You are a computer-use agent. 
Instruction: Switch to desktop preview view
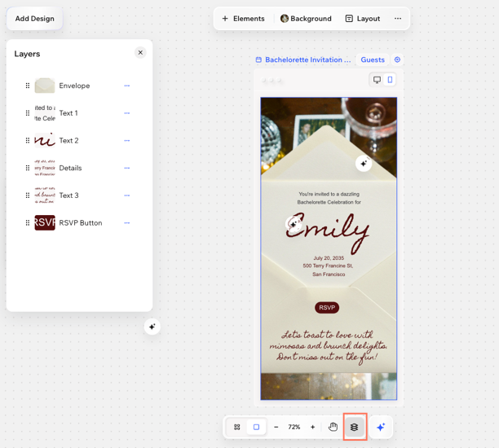coord(378,80)
